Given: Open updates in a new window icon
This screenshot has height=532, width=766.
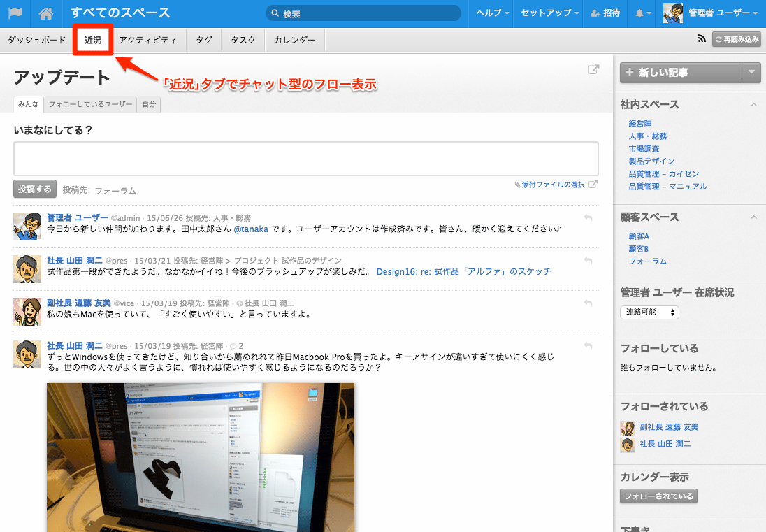Looking at the screenshot, I should [x=593, y=69].
